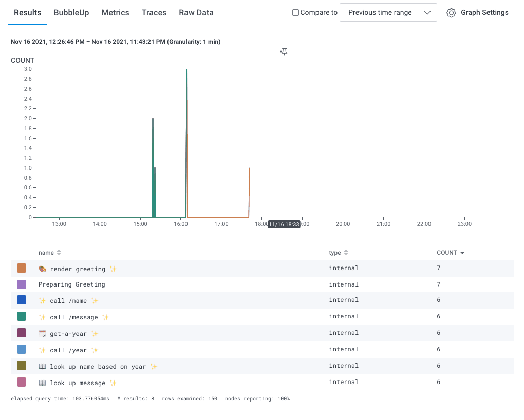Open the Traces tab
This screenshot has width=524, height=420.
coord(154,13)
